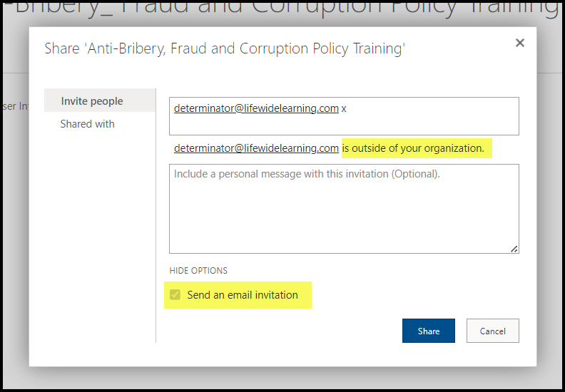Grab the resize handle of the message box
The height and width of the screenshot is (392, 565).
pyautogui.click(x=514, y=248)
